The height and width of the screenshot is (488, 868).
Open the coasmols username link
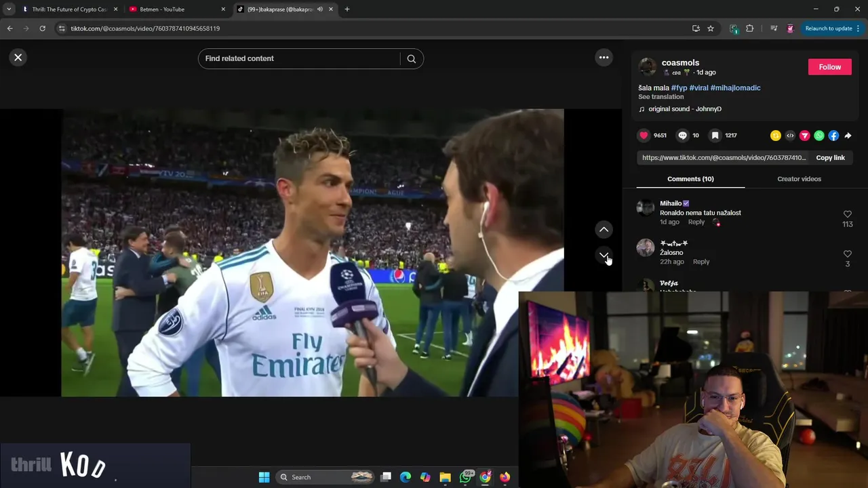tap(680, 62)
